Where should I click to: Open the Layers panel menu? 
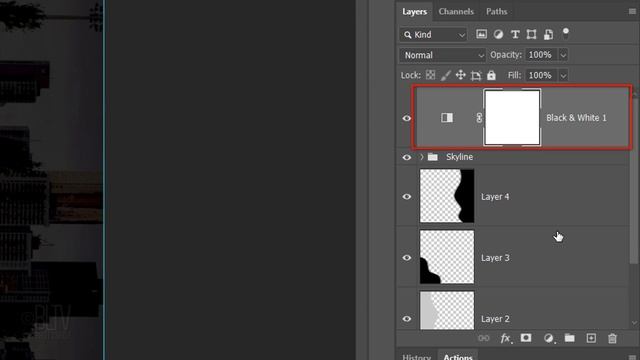pyautogui.click(x=632, y=11)
